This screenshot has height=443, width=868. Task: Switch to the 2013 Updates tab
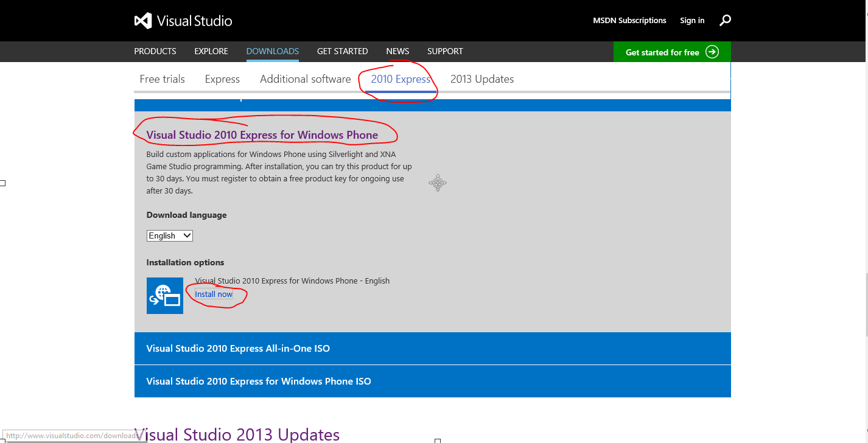pos(482,79)
